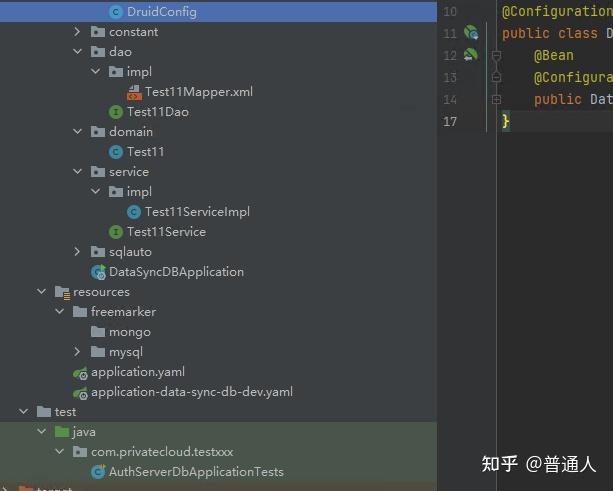Viewport: 613px width, 491px height.
Task: Toggle the fold marker beside line 13
Action: [x=496, y=77]
